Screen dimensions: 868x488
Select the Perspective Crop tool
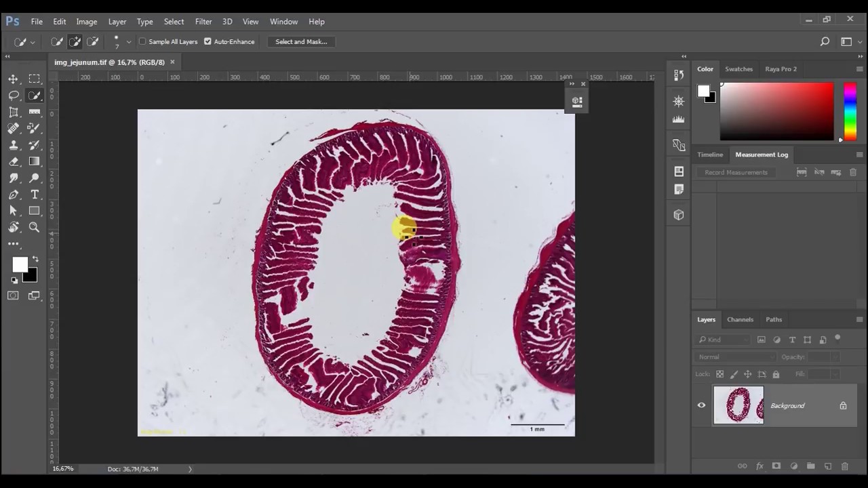tap(14, 112)
